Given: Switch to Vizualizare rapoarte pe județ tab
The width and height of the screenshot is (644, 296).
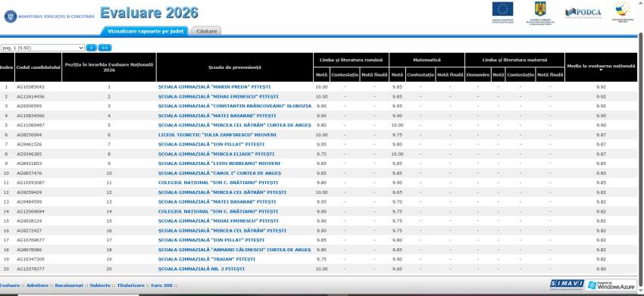Looking at the screenshot, I should click(x=145, y=31).
